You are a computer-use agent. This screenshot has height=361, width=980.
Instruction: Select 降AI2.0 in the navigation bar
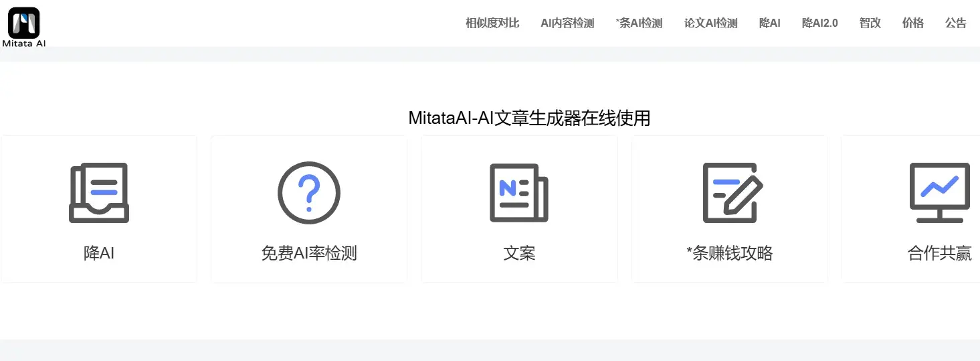(819, 23)
